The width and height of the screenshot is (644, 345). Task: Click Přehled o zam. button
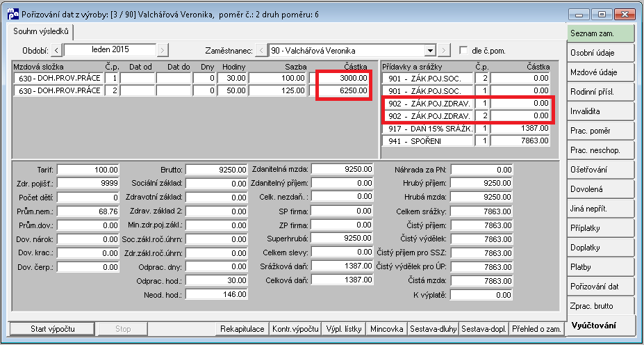point(536,329)
